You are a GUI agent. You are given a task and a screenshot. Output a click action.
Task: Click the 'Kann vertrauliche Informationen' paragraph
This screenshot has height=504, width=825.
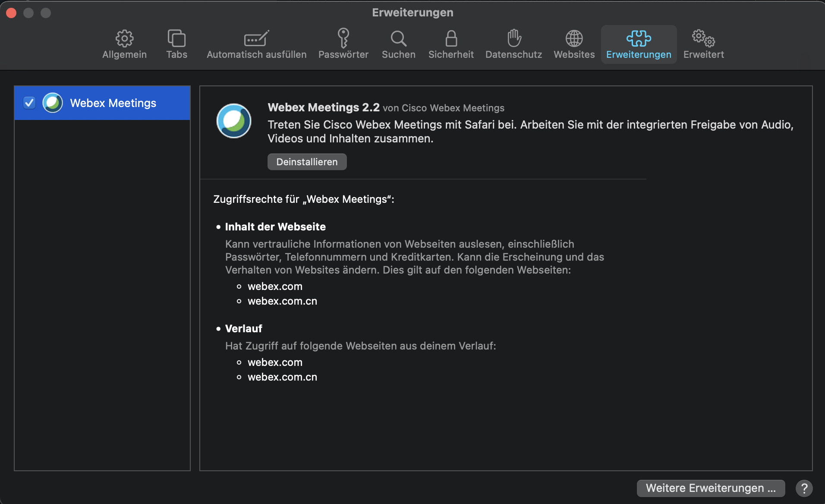point(415,257)
